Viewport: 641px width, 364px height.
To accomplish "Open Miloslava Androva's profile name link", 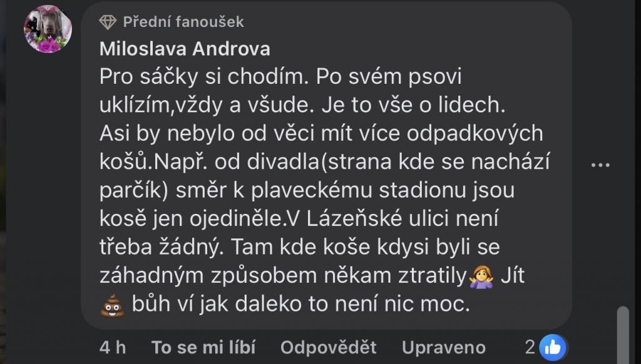I will (184, 49).
